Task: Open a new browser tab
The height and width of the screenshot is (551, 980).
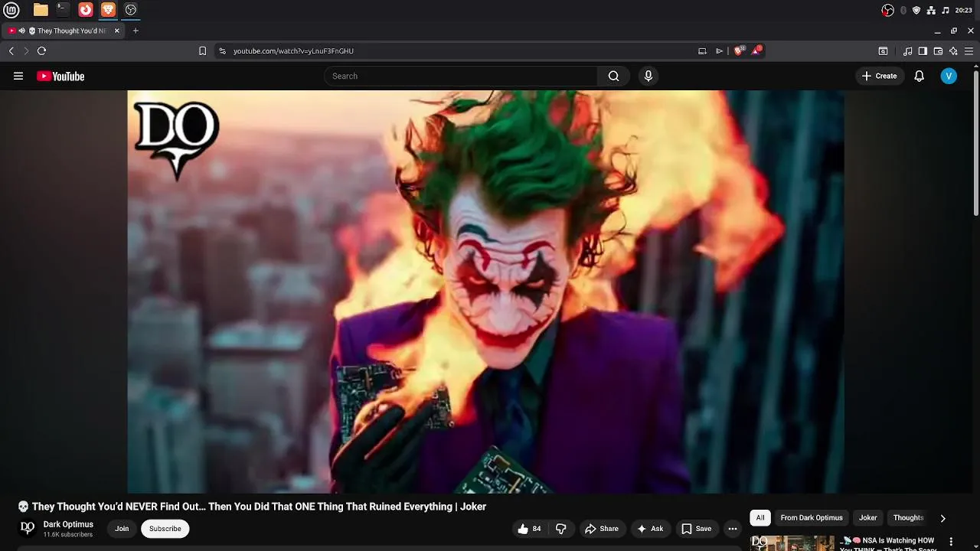Action: click(x=136, y=31)
